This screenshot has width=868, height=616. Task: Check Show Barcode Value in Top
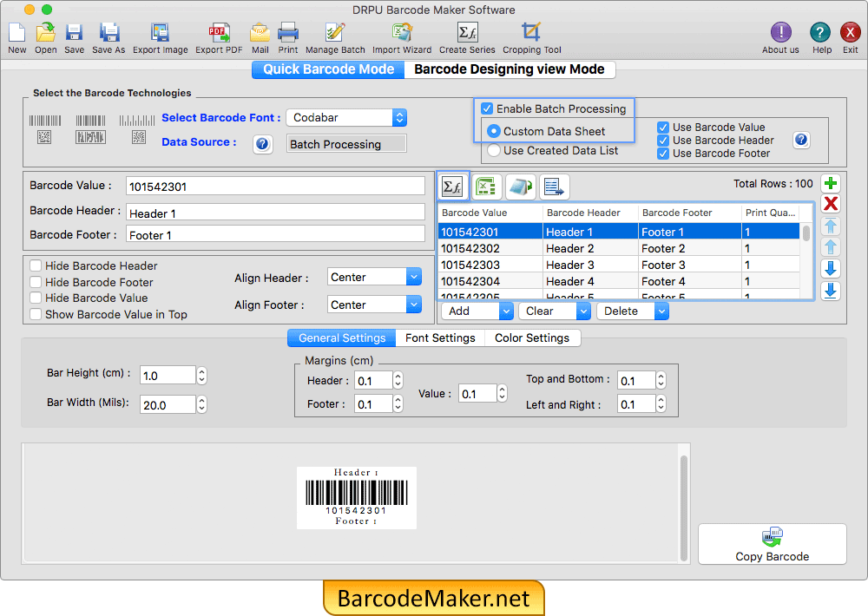pyautogui.click(x=36, y=314)
